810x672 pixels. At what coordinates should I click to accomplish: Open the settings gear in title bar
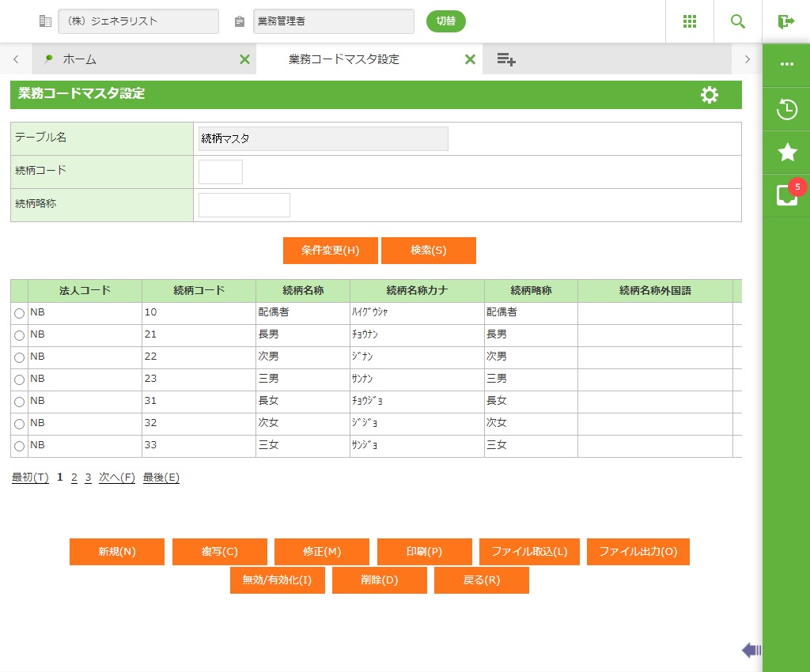tap(710, 95)
